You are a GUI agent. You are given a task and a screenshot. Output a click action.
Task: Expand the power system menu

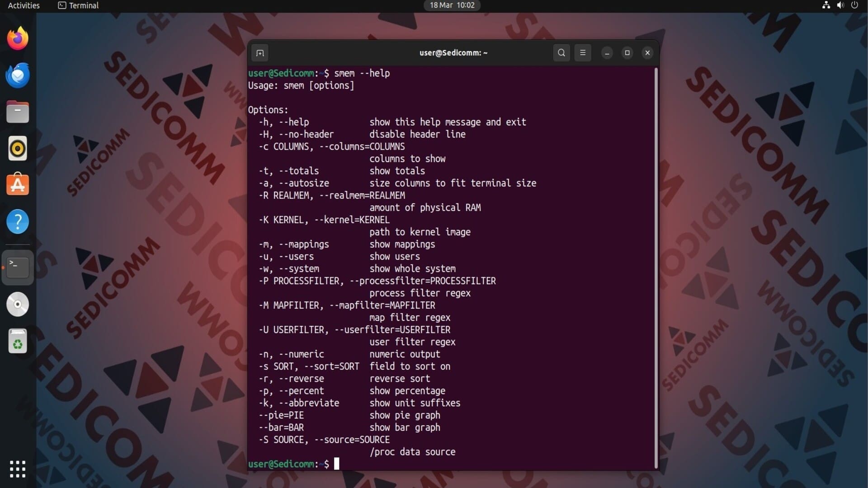click(854, 5)
